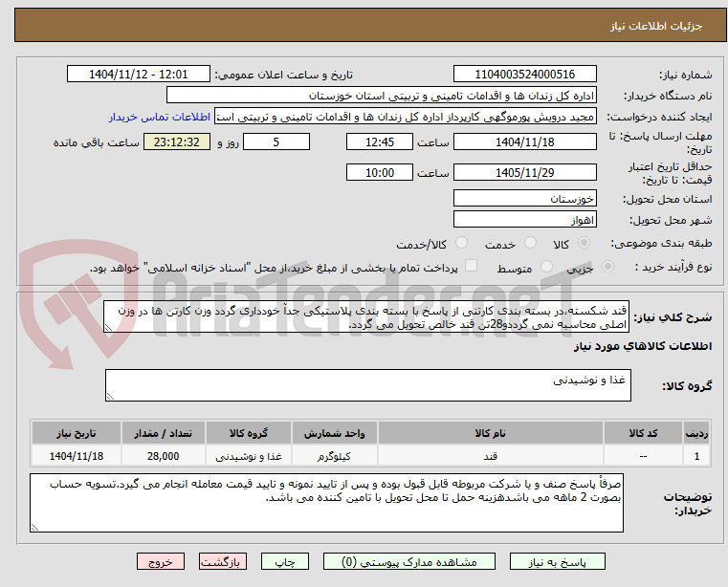
Task: Click the deadline time 12:45 field
Action: pyautogui.click(x=380, y=142)
